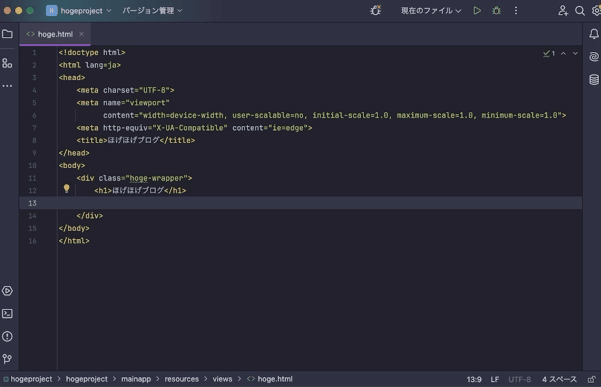601x387 pixels.
Task: Click the meta http-equiv X-UA-Compatible line
Action: (x=194, y=128)
